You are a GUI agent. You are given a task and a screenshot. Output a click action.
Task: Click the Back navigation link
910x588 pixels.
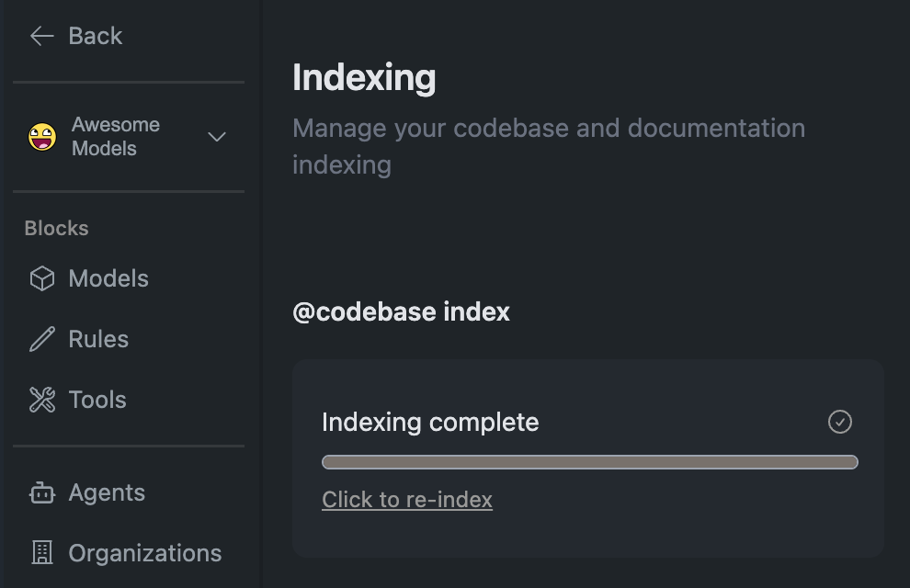94,35
